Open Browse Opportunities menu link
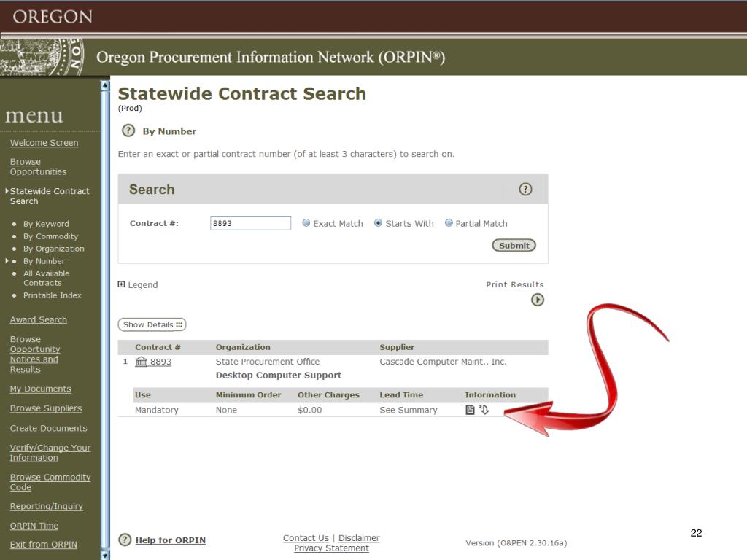The width and height of the screenshot is (747, 560). coord(38,167)
